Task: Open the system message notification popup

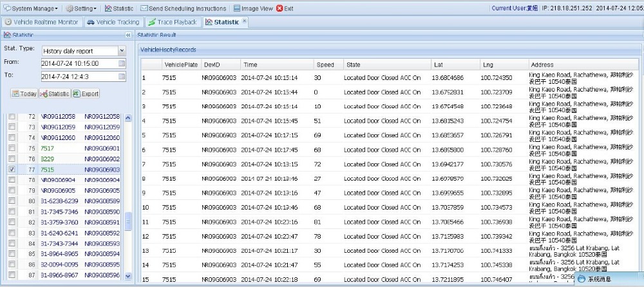Action: (609, 279)
